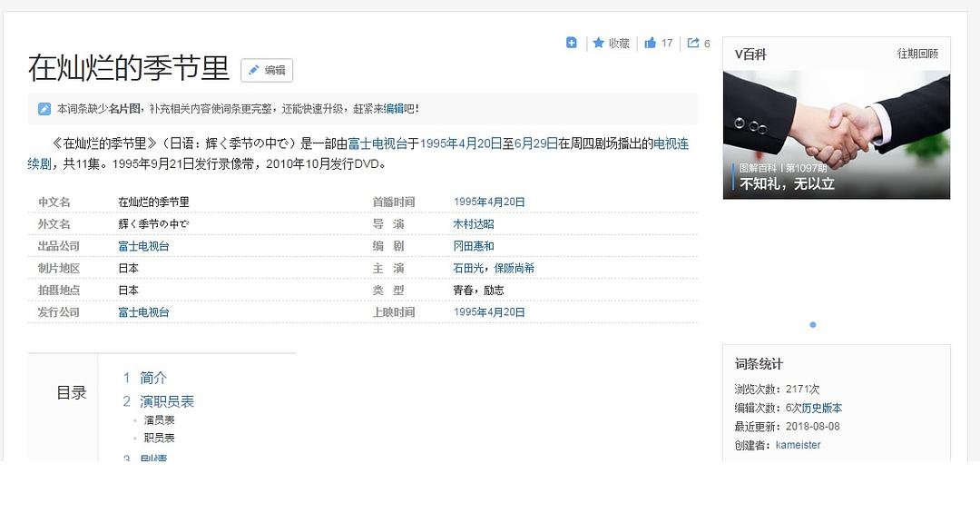The height and width of the screenshot is (513, 980).
Task: Like the entry with the thumbs-up icon
Action: coord(650,43)
